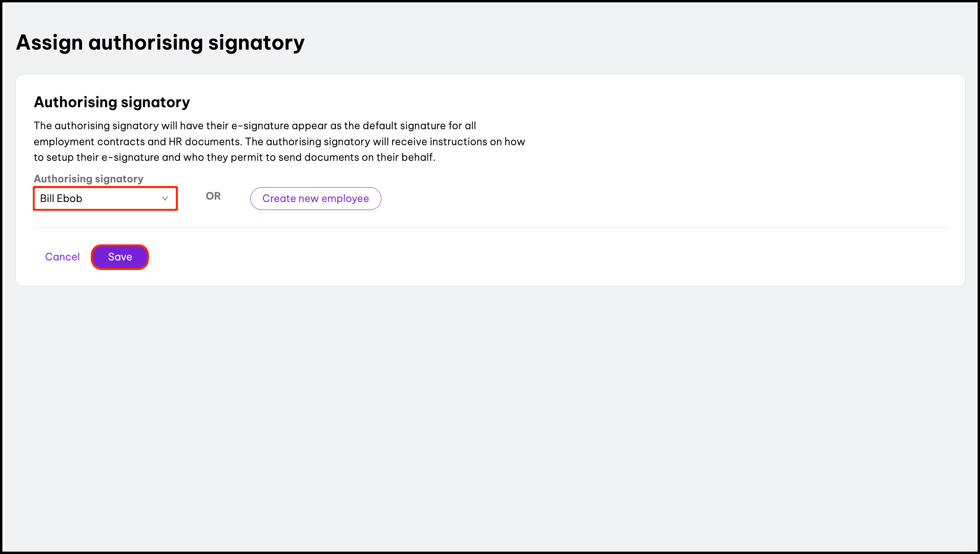Click the chevron arrow beside Bill Ebob

(165, 198)
